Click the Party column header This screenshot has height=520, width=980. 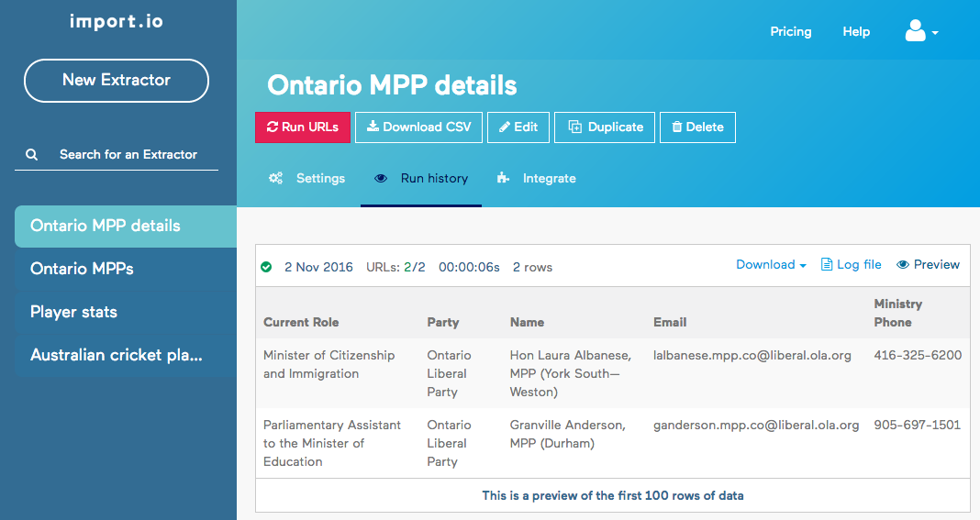pyautogui.click(x=443, y=322)
